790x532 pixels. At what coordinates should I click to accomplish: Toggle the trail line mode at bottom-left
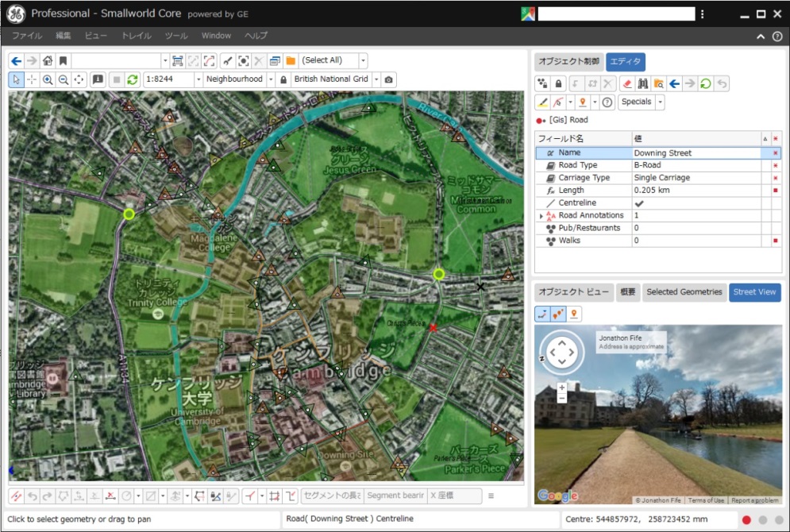pyautogui.click(x=16, y=496)
